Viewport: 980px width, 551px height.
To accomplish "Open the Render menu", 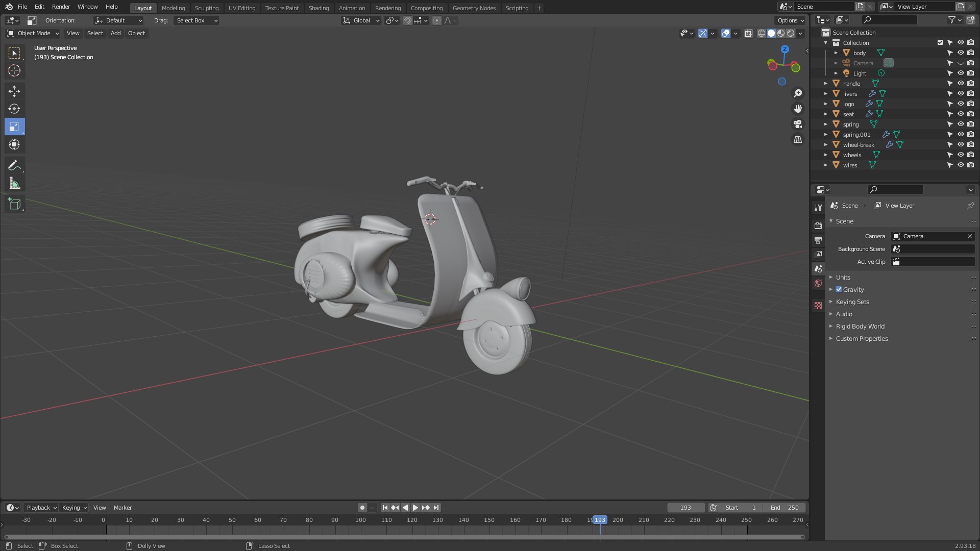I will click(x=61, y=7).
